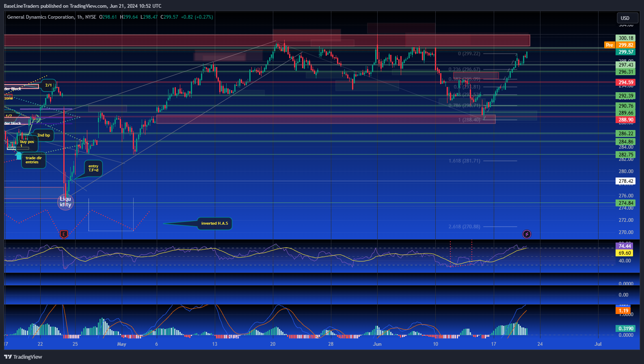Click the trade dir entries note
This screenshot has width=644, height=364.
33,160
